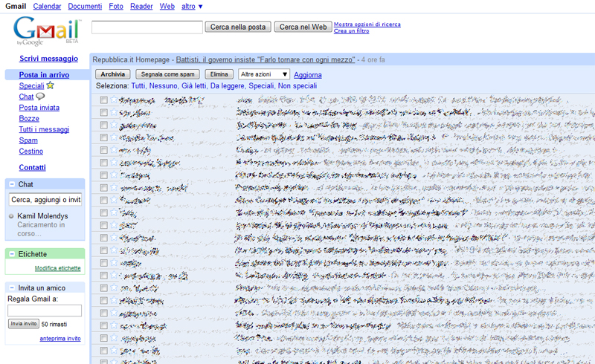Click the Cerca nel Web button
The height and width of the screenshot is (364, 595).
point(303,27)
